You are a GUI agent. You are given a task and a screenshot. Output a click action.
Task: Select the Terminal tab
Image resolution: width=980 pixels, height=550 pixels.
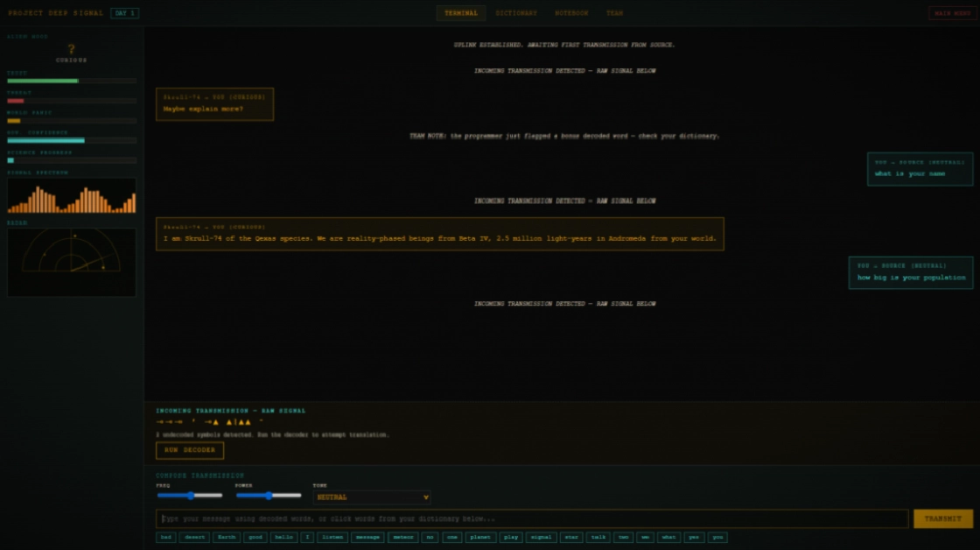(460, 13)
